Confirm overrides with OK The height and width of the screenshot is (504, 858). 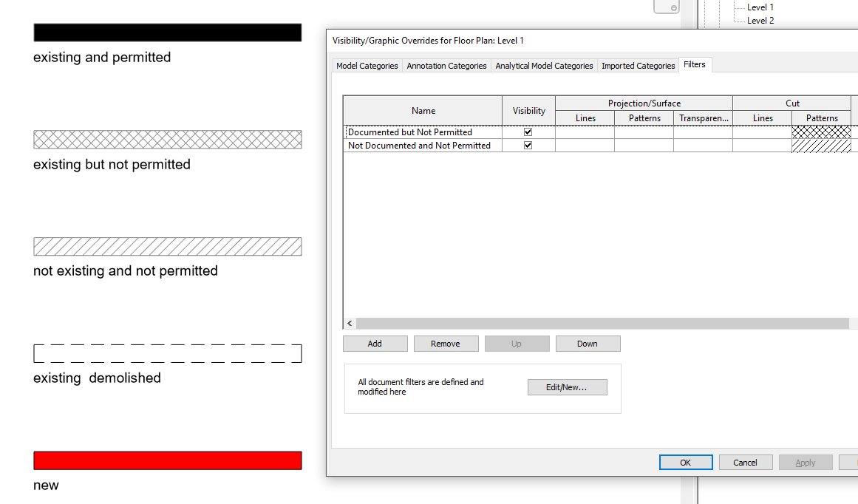pyautogui.click(x=685, y=461)
